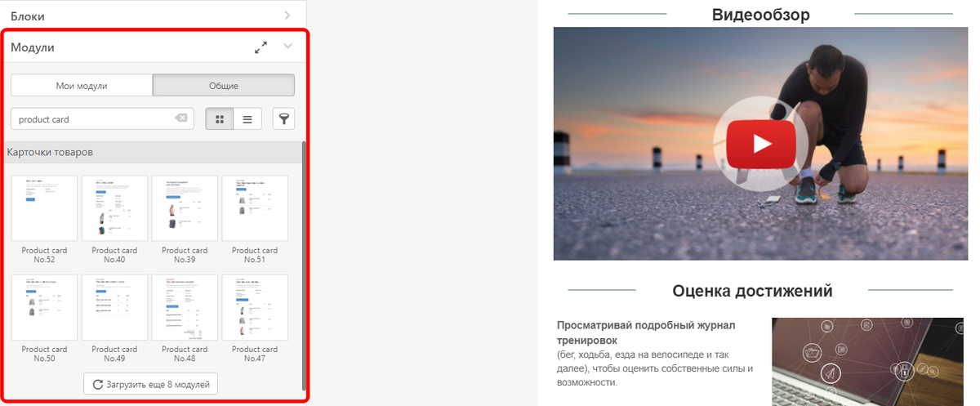
Task: Expand the Блоки section chevron
Action: [x=287, y=15]
